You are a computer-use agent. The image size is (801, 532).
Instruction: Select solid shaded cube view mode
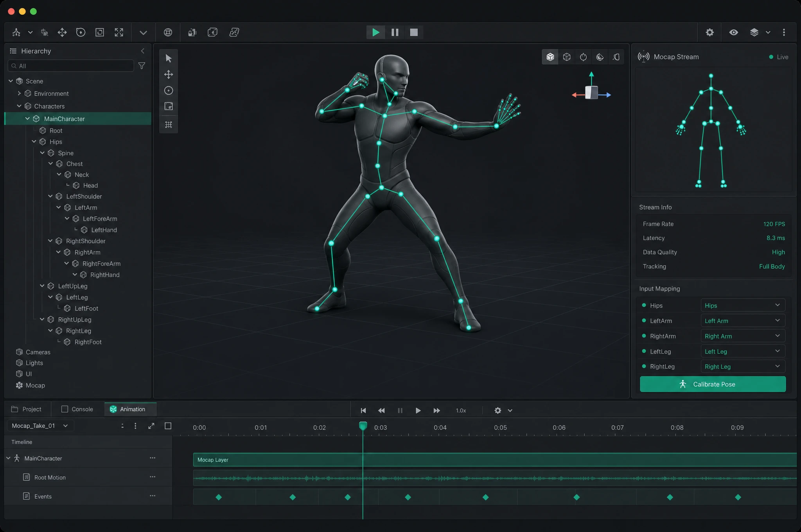pos(550,57)
